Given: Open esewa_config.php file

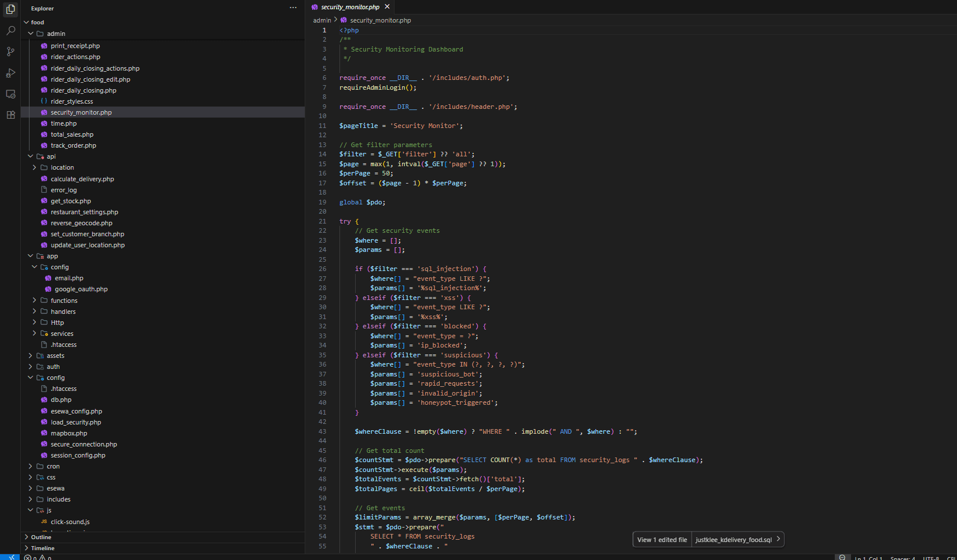Looking at the screenshot, I should [x=76, y=411].
